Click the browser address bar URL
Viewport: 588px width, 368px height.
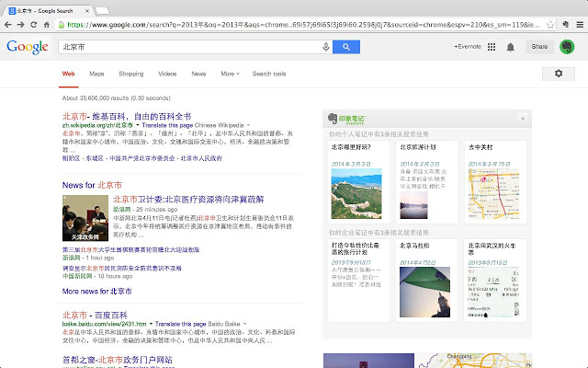click(x=303, y=25)
